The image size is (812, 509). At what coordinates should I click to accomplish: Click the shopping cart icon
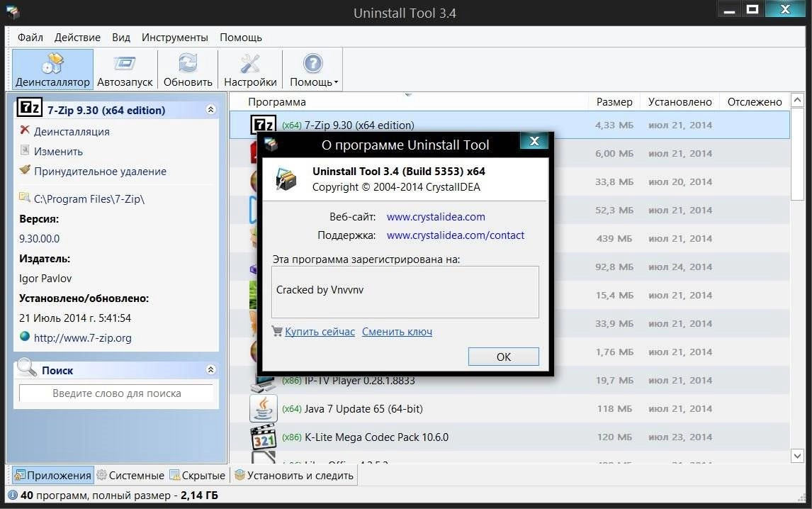tap(278, 330)
